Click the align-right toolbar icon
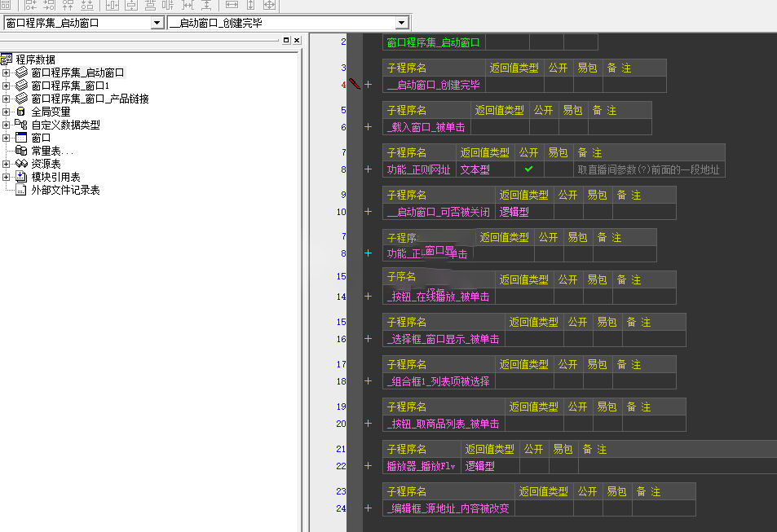The image size is (777, 532). coord(49,6)
